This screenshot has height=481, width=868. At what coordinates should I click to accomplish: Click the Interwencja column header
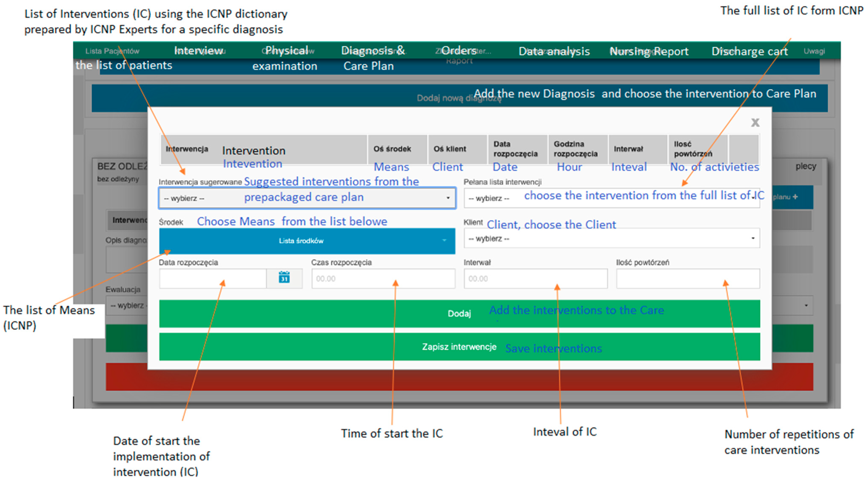[x=187, y=149]
